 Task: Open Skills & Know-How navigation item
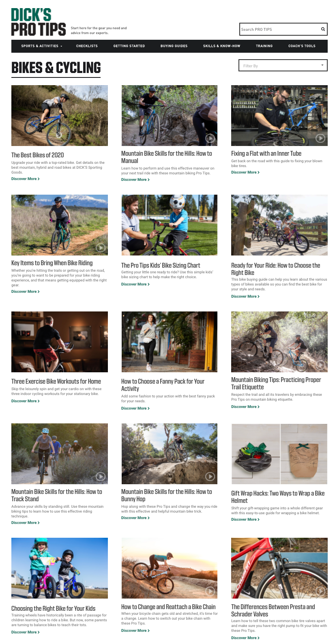(x=221, y=46)
